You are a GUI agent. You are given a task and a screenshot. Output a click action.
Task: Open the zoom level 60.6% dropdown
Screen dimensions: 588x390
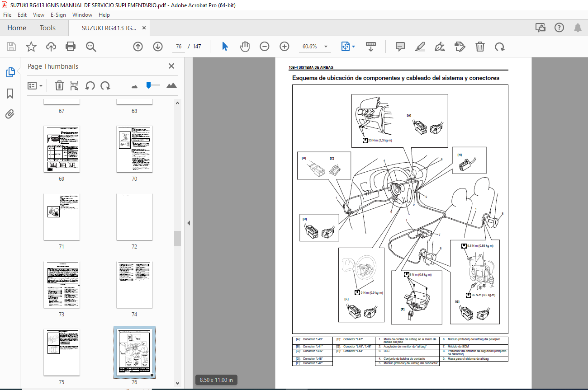pos(314,47)
